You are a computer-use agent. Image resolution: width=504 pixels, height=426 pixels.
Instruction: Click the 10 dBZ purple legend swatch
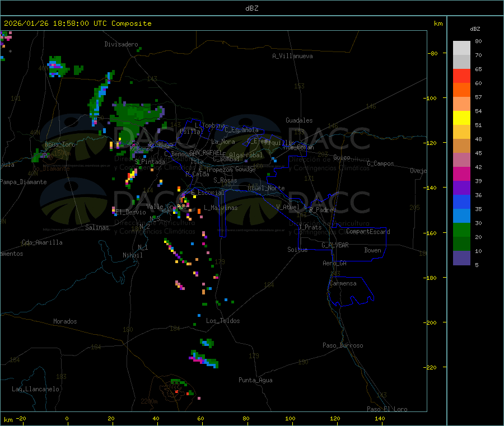pyautogui.click(x=461, y=258)
